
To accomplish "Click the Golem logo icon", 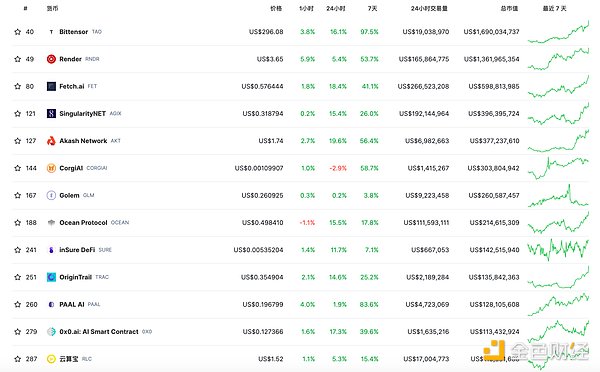I will coord(51,195).
